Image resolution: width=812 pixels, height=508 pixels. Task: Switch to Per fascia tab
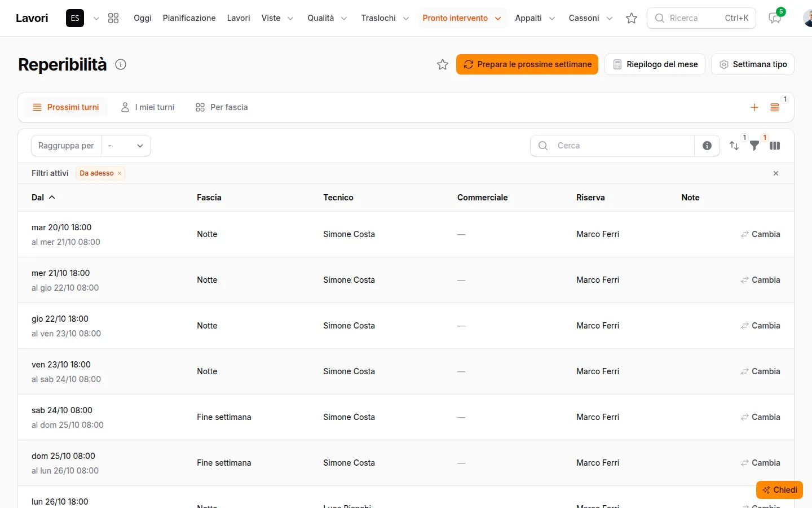[222, 107]
